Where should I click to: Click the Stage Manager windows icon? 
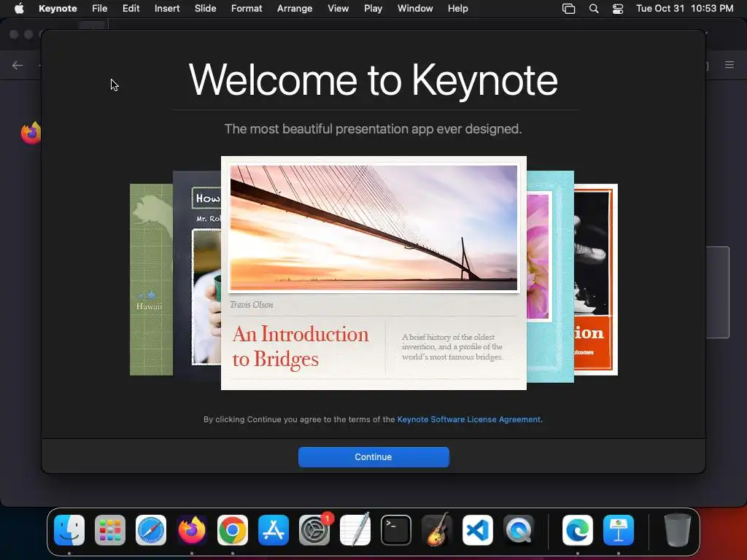[569, 9]
